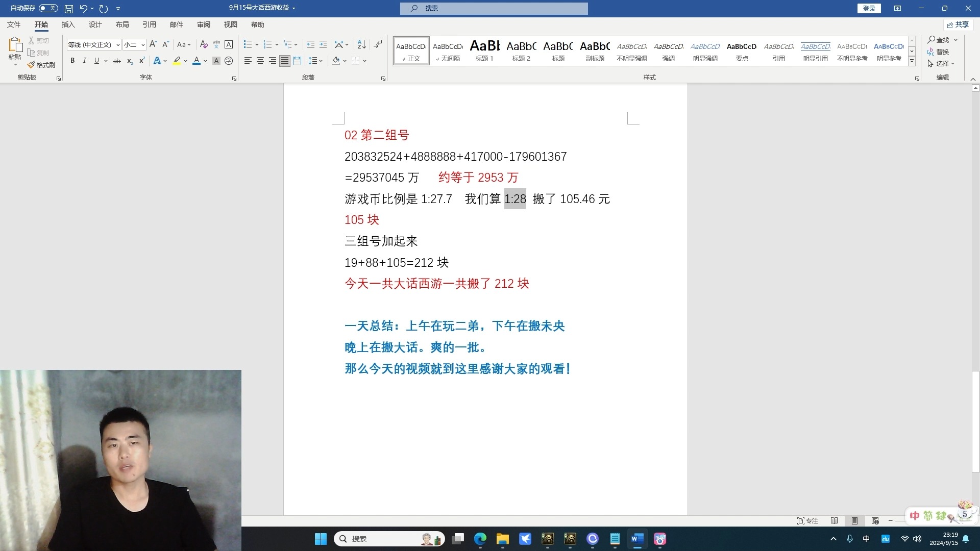Switch to Read Mode view in status bar
This screenshot has width=980, height=551.
coord(834,521)
